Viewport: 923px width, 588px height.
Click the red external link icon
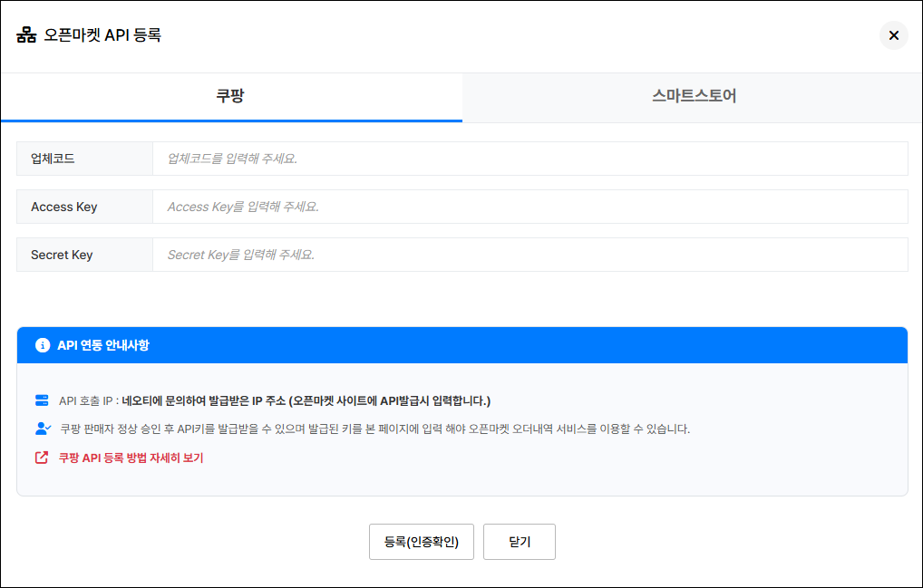pos(42,458)
